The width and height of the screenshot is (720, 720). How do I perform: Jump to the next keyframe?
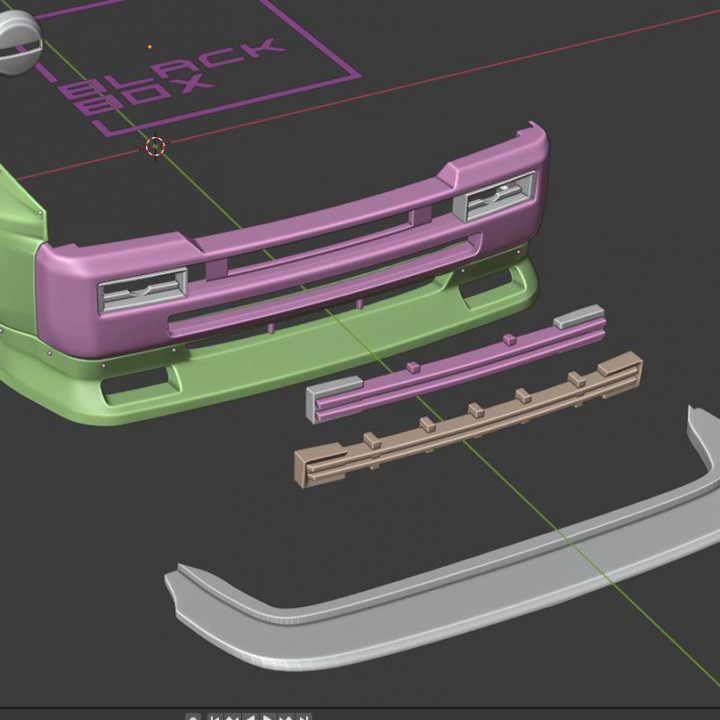pos(286,717)
